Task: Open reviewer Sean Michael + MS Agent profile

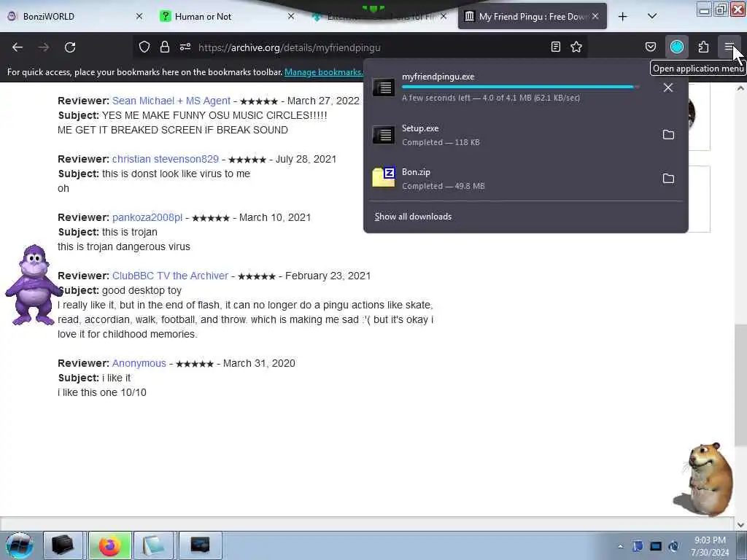Action: [x=171, y=101]
